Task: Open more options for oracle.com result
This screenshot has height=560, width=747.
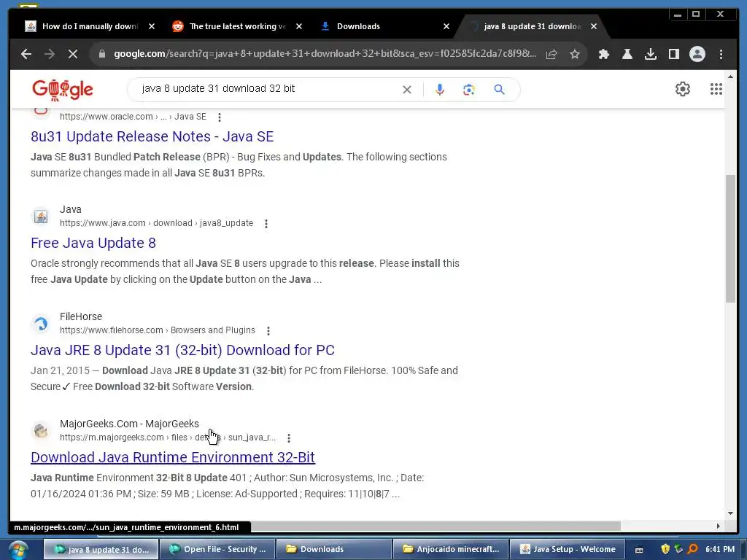Action: tap(219, 117)
